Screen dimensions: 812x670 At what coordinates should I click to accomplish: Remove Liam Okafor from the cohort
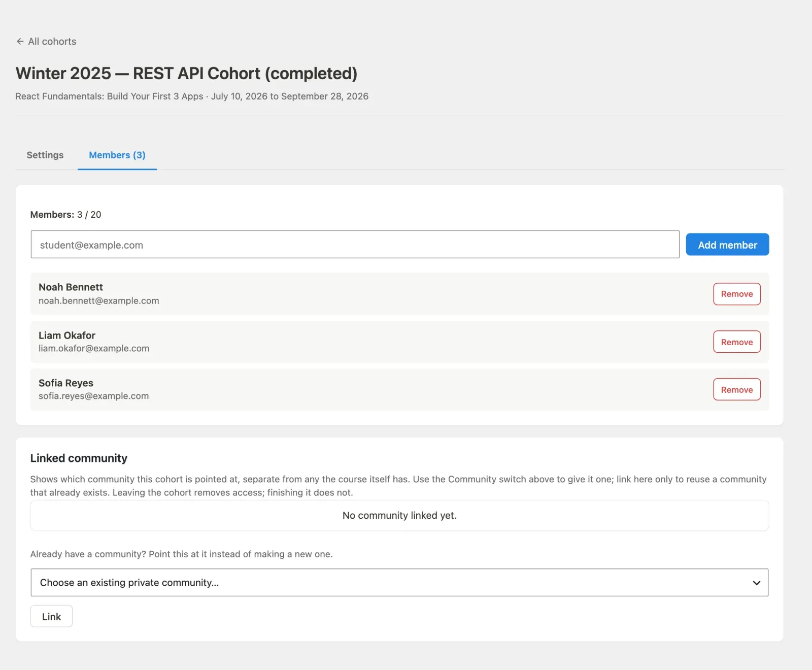(x=737, y=342)
